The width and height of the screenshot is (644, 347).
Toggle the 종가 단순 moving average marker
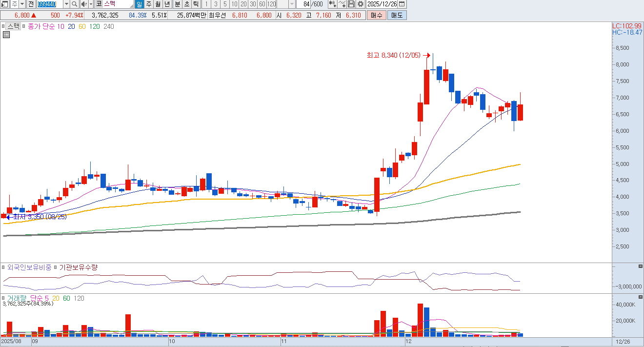pyautogui.click(x=24, y=26)
